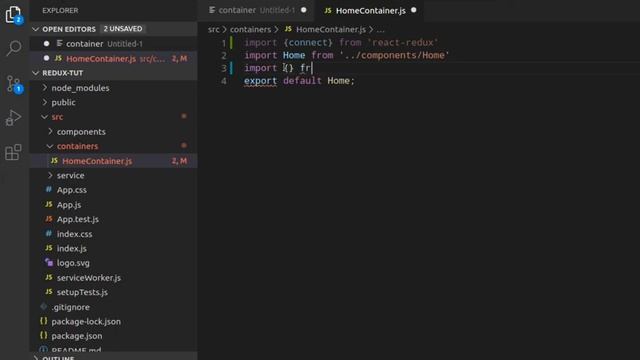Collapse the src folder

[44, 117]
